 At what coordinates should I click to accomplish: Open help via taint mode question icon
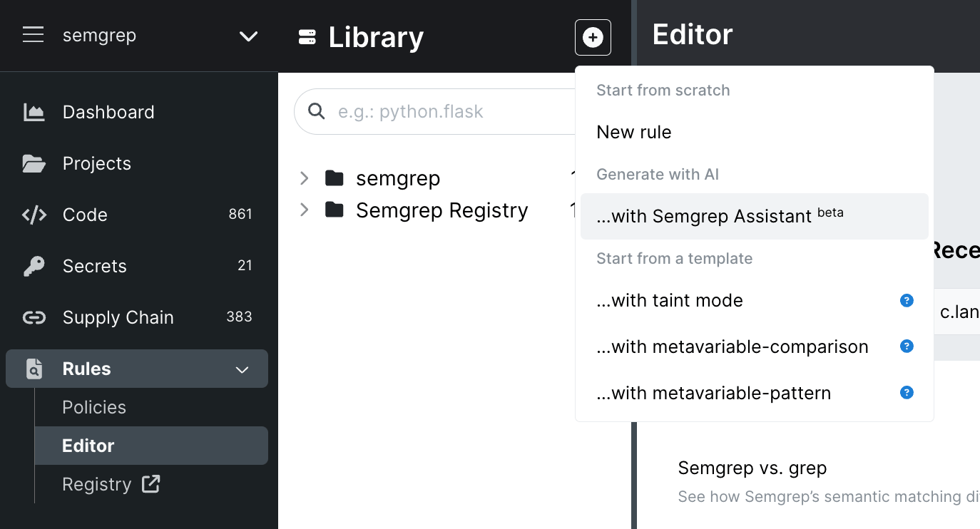tap(907, 300)
